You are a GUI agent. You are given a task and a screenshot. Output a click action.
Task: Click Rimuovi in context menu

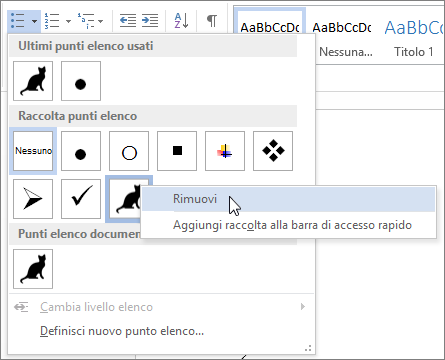coord(289,199)
